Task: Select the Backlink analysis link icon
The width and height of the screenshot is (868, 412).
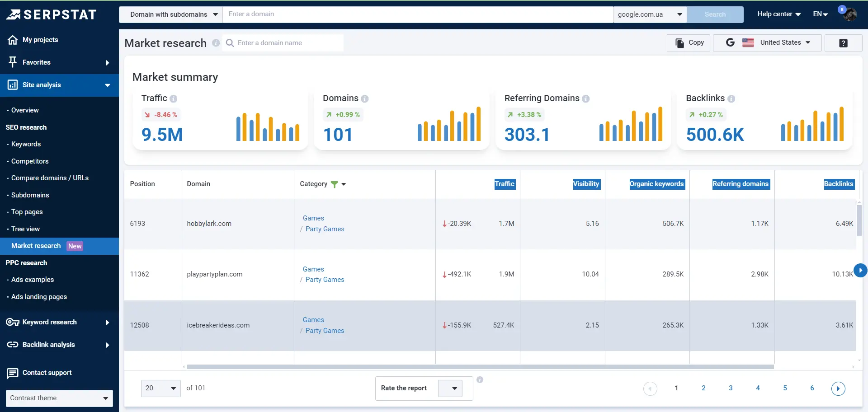Action: pos(13,345)
